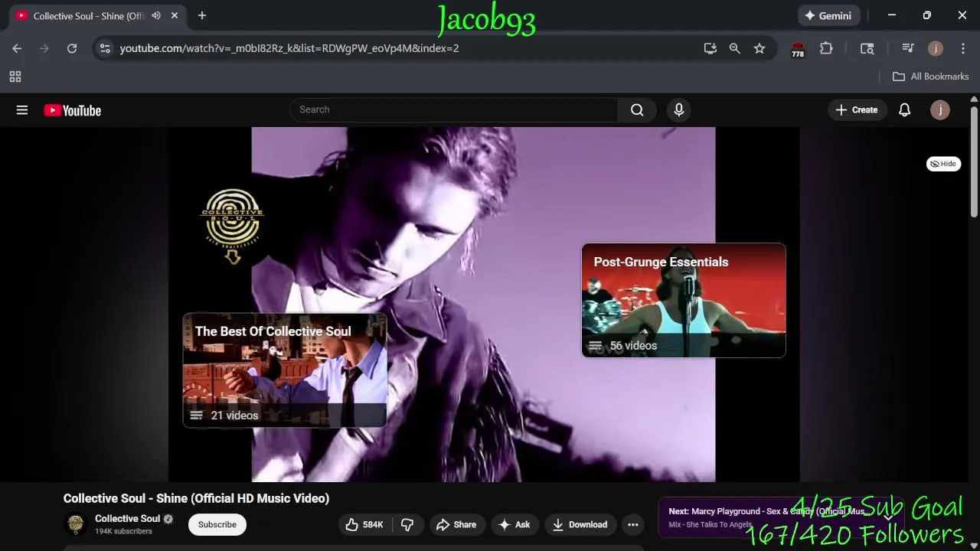
Task: Subscribe to the Collective Soul channel
Action: 217,524
